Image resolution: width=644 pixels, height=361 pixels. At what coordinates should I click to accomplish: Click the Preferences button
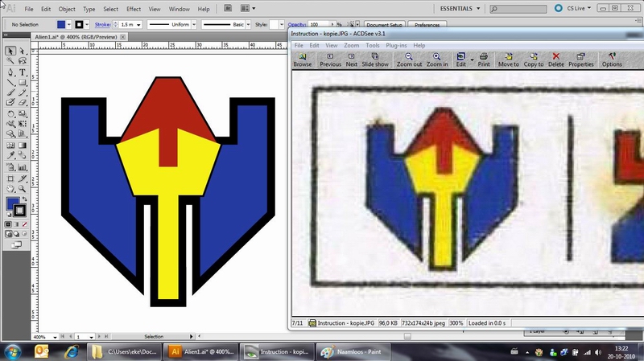(427, 25)
